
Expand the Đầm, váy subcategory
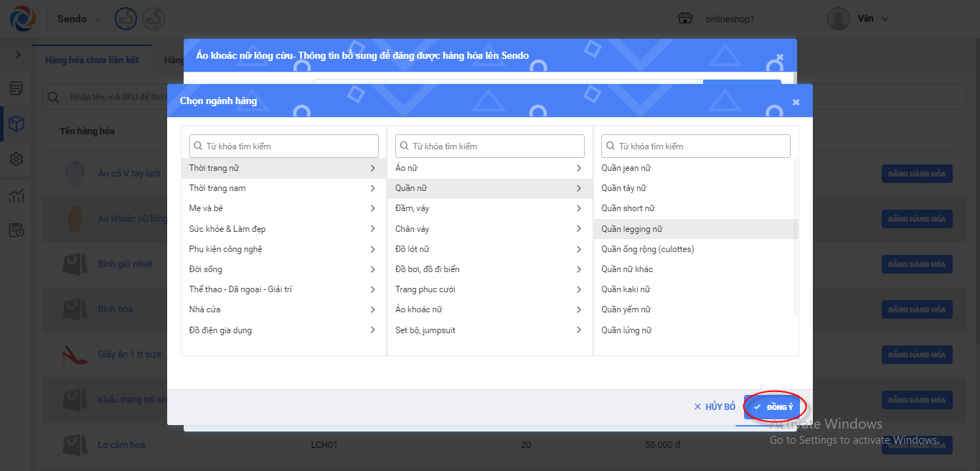489,208
